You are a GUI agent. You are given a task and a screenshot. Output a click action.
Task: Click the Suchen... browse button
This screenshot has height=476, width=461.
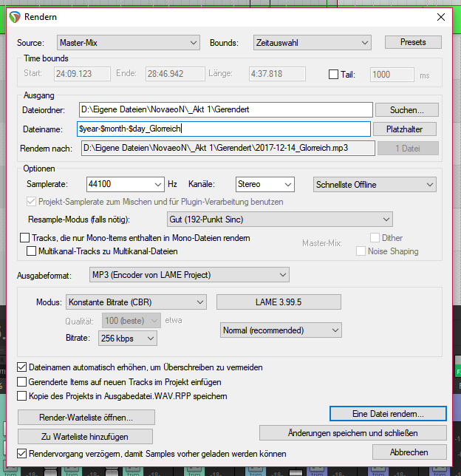(x=406, y=110)
